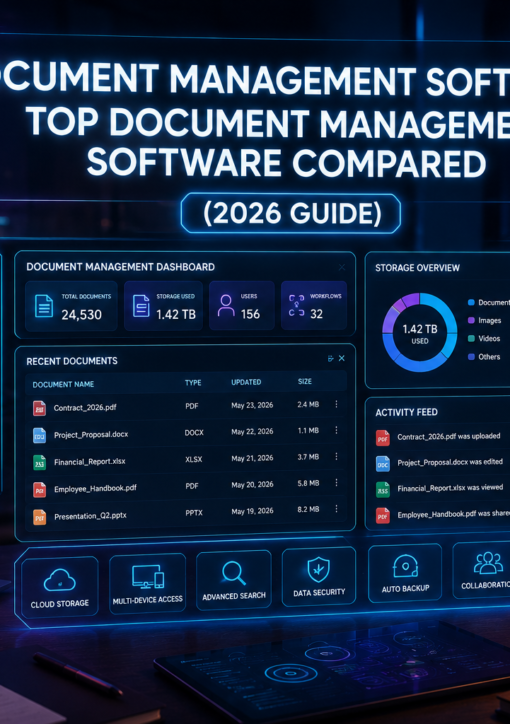This screenshot has height=724, width=510.
Task: Click the Documents legend color dot
Action: tap(471, 302)
